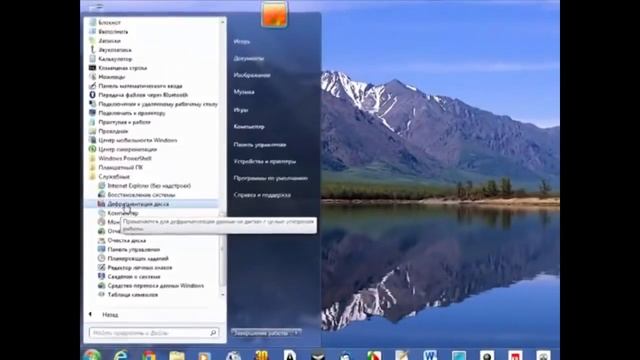Open Ножницы (Snipping Tool)
The image size is (640, 360).
click(111, 77)
